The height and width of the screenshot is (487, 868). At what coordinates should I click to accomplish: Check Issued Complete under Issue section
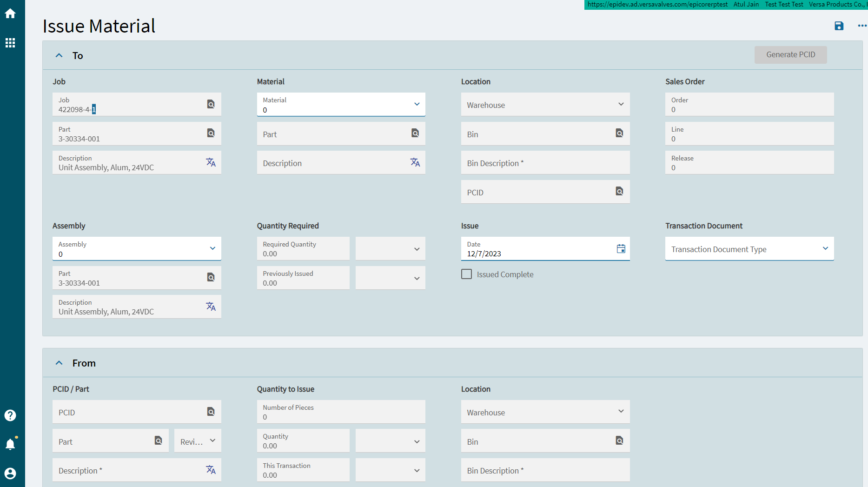click(x=466, y=274)
